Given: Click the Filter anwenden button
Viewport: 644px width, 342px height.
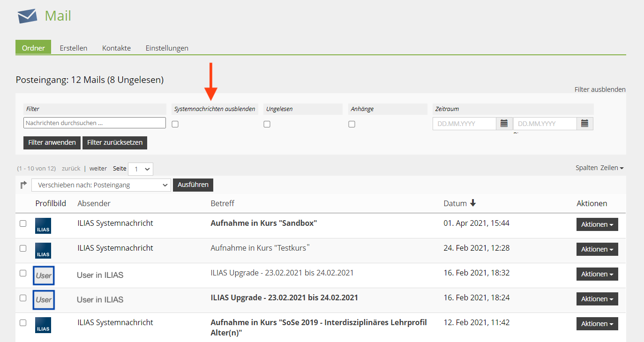Looking at the screenshot, I should click(x=52, y=142).
